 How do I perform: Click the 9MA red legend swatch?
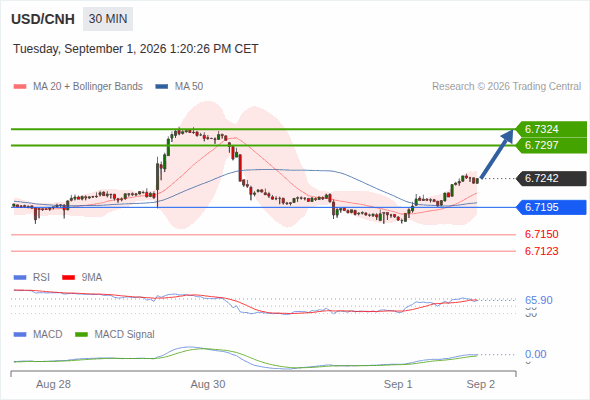pyautogui.click(x=68, y=278)
